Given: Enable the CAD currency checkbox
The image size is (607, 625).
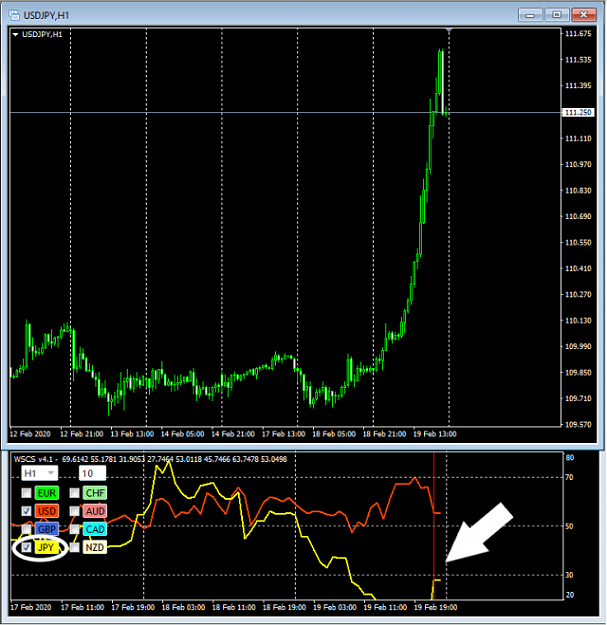Looking at the screenshot, I should 75,529.
